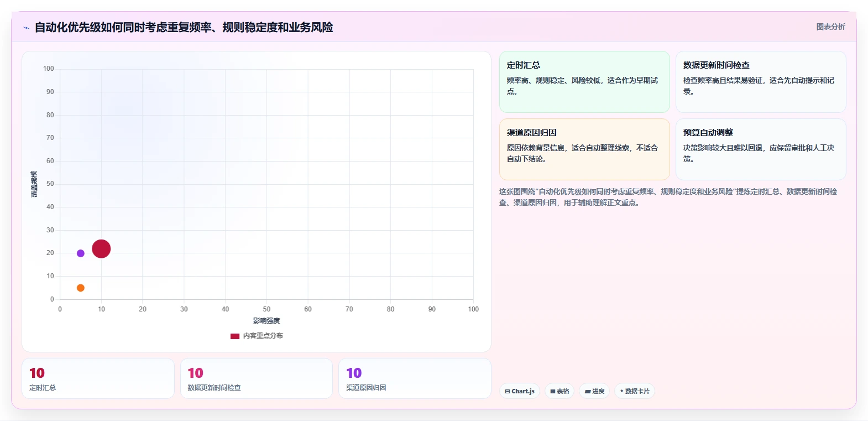Click the 覆盖规模 y-axis title
This screenshot has height=421, width=868.
point(34,184)
